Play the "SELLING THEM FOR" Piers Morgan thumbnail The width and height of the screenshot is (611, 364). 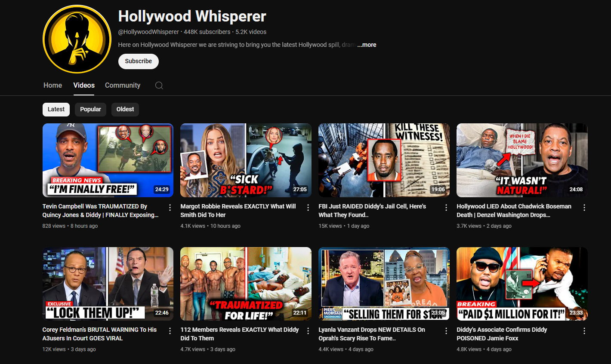point(384,284)
